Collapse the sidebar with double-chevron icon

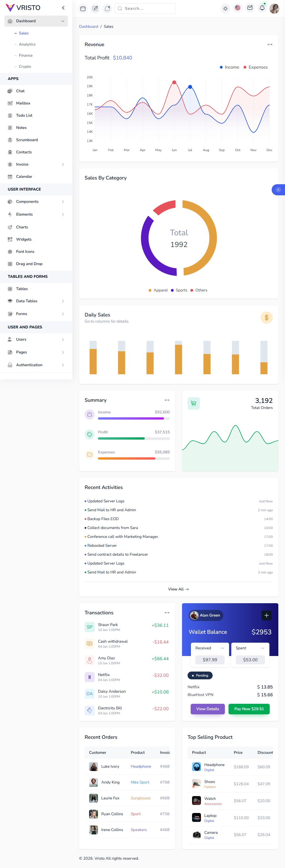(x=63, y=8)
